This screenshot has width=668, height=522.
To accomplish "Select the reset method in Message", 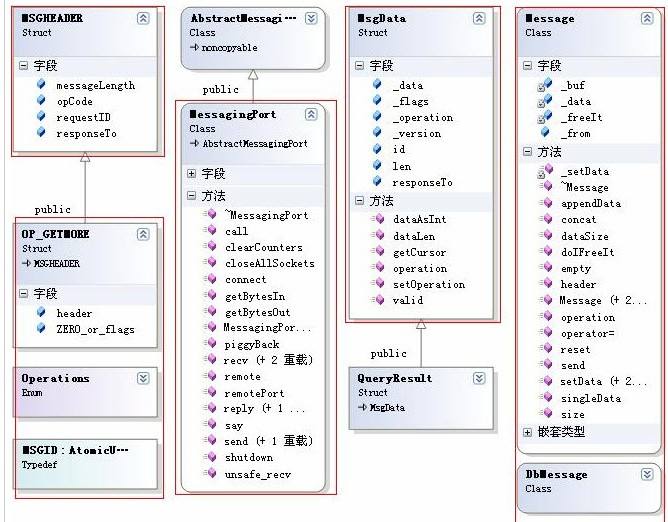I will coord(576,350).
